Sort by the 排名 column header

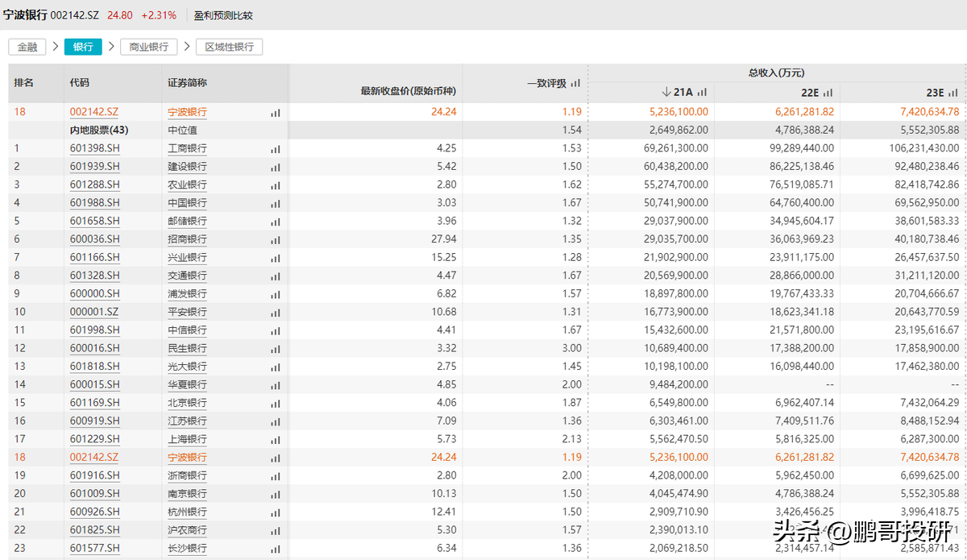click(23, 83)
